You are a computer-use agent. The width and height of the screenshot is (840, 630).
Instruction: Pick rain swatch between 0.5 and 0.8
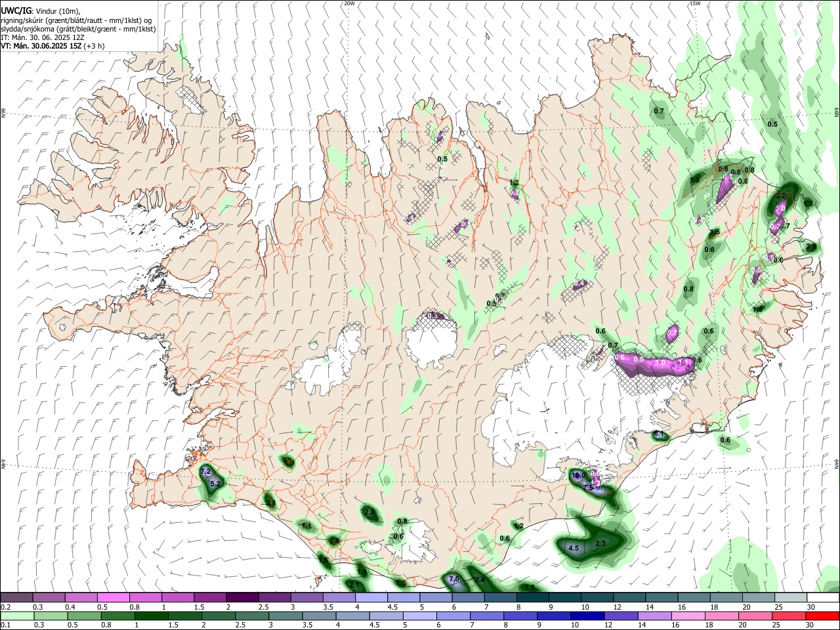[x=84, y=616]
